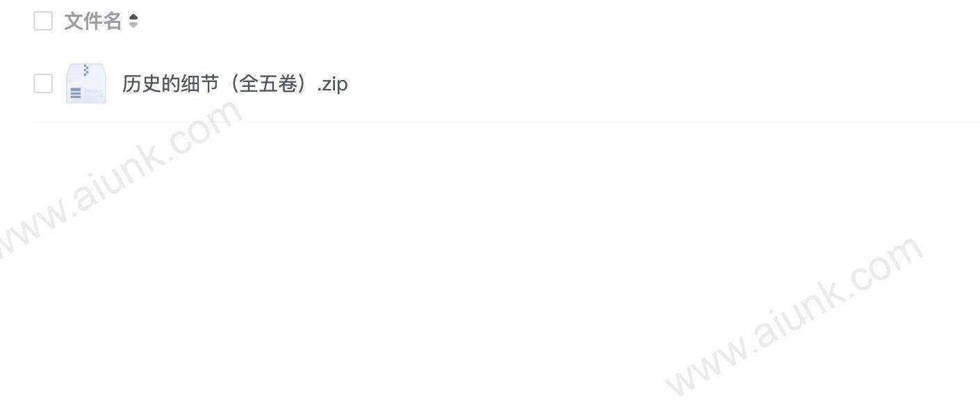Click the file row for 历史的细节（全五卷）.zip
This screenshot has height=409, width=980.
click(x=507, y=83)
